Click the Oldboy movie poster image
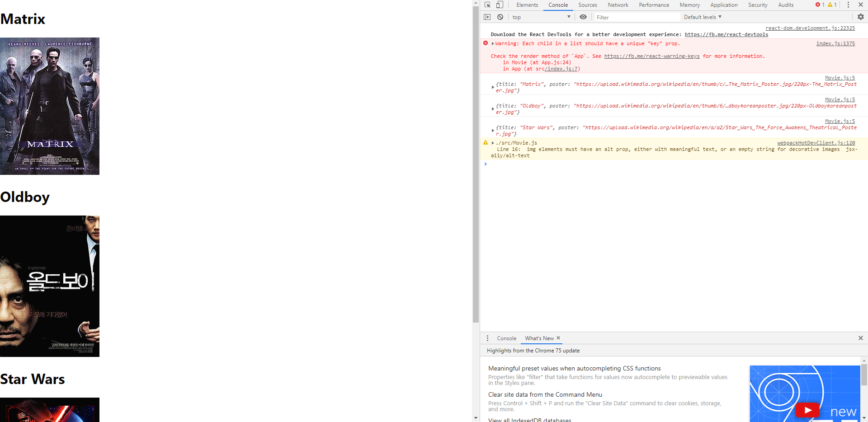 click(x=50, y=286)
